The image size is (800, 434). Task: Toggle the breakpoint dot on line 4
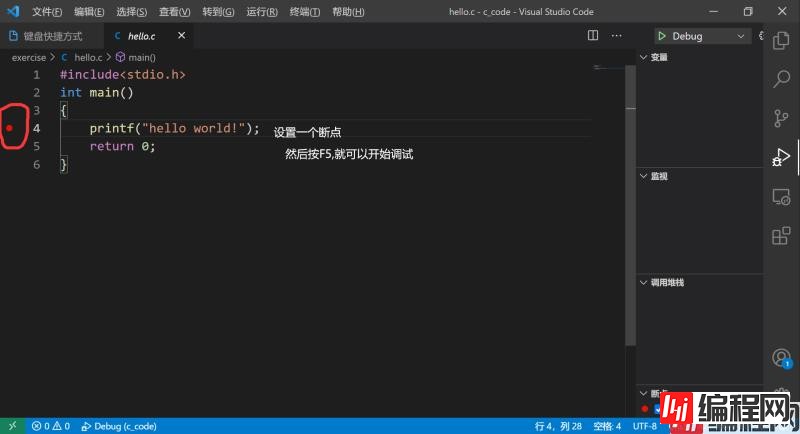coord(9,128)
